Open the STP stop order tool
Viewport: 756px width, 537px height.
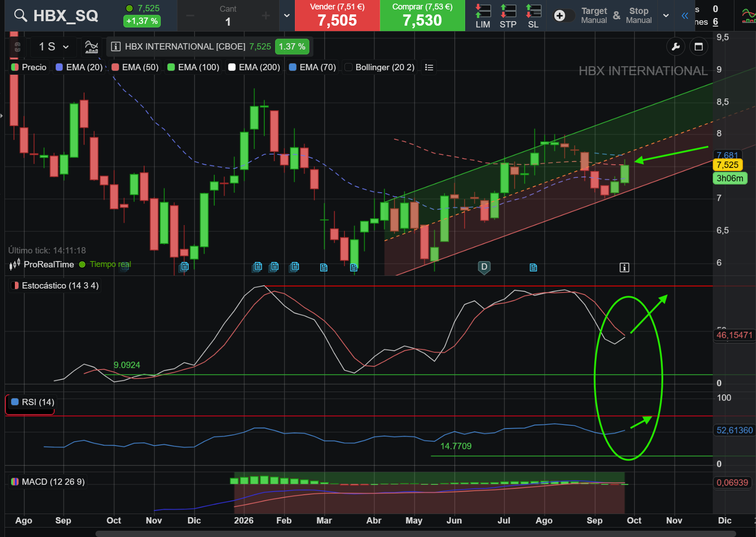coord(508,16)
